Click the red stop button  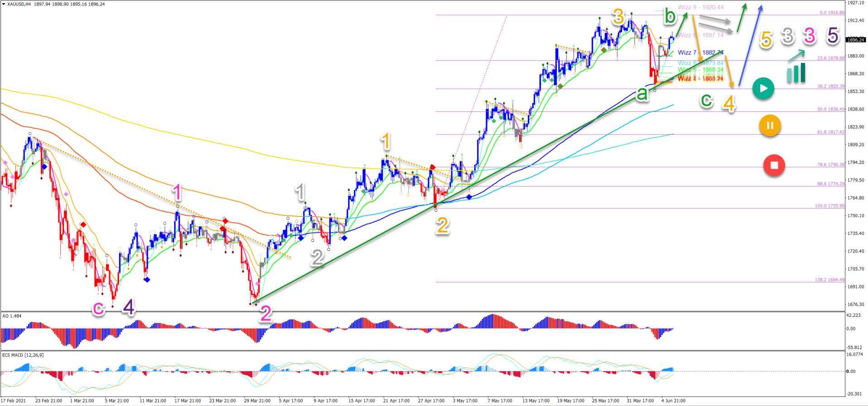[774, 165]
